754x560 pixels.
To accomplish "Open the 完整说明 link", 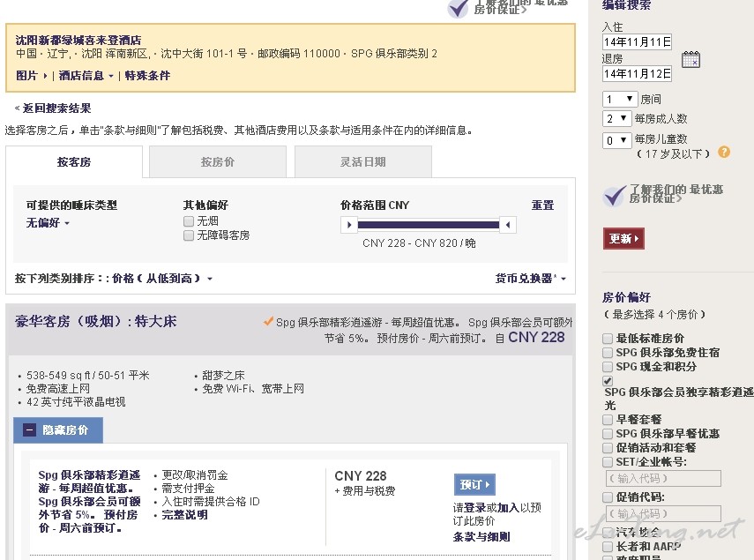I will click(x=184, y=515).
